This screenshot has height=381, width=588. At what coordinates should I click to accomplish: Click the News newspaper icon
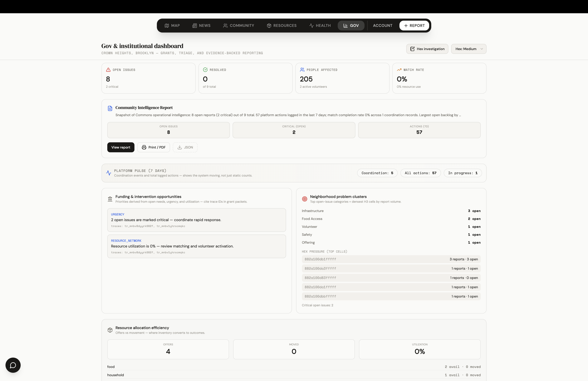point(195,25)
